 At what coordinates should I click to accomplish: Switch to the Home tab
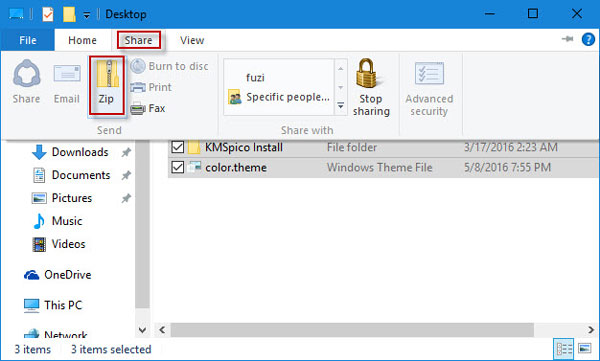point(82,40)
